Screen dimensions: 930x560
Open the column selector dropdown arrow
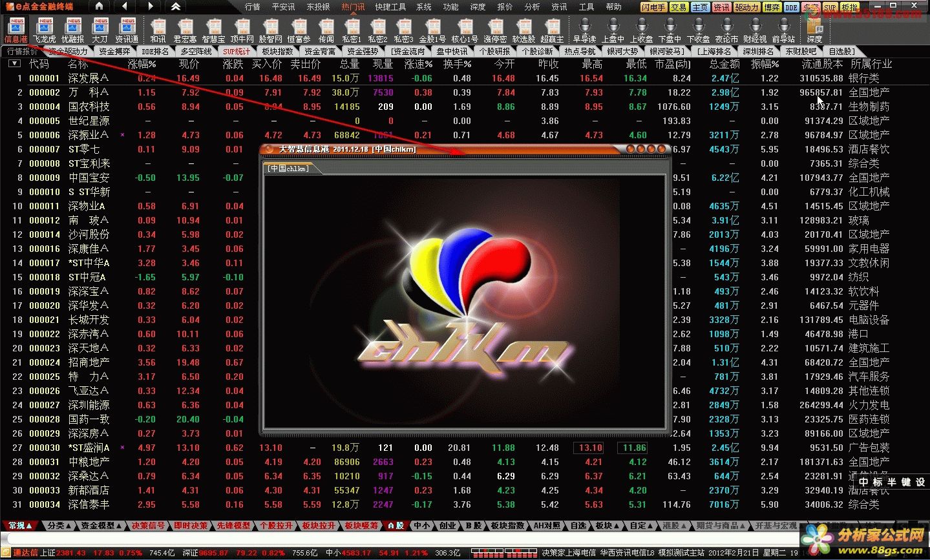[x=14, y=63]
